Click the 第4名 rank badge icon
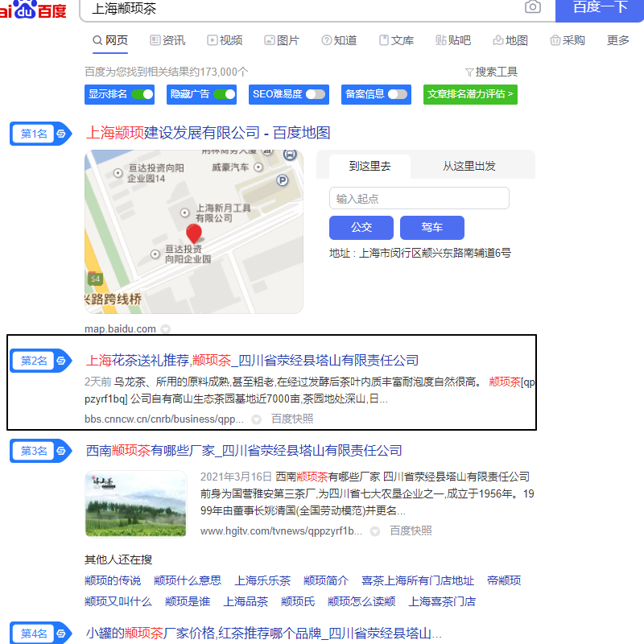644x644 pixels. pos(41,633)
